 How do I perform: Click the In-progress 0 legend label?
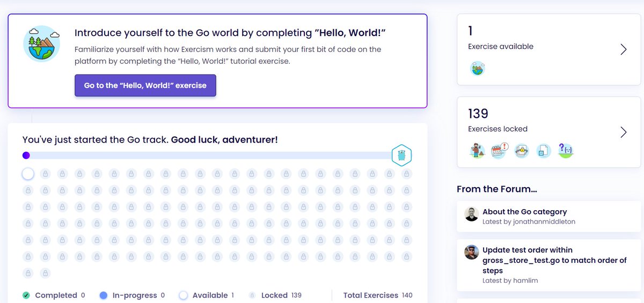[138, 295]
